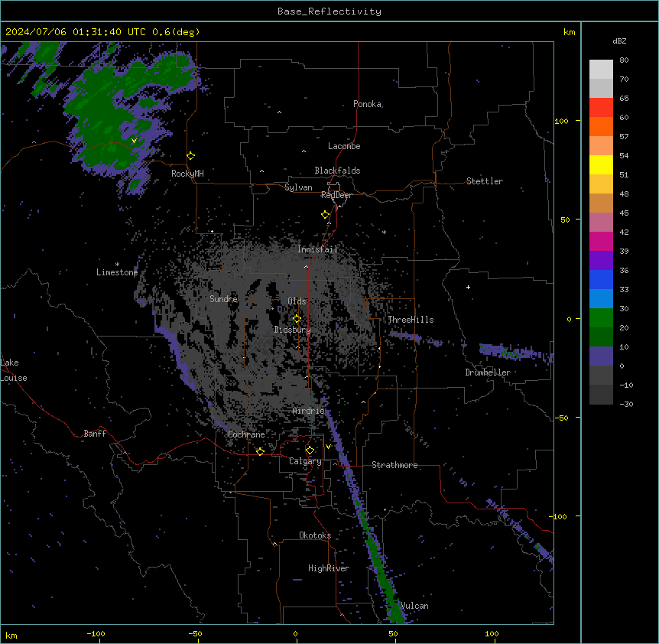Viewport: 659px width, 644px height.
Task: Click the 80 value in the dBZ legend
Action: tap(624, 60)
